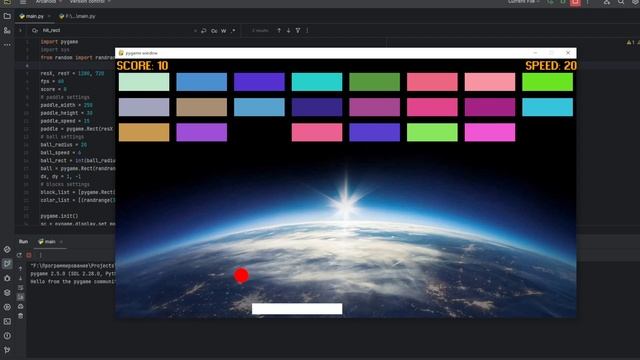
Task: Open the Git tool window icon
Action: coord(7,350)
